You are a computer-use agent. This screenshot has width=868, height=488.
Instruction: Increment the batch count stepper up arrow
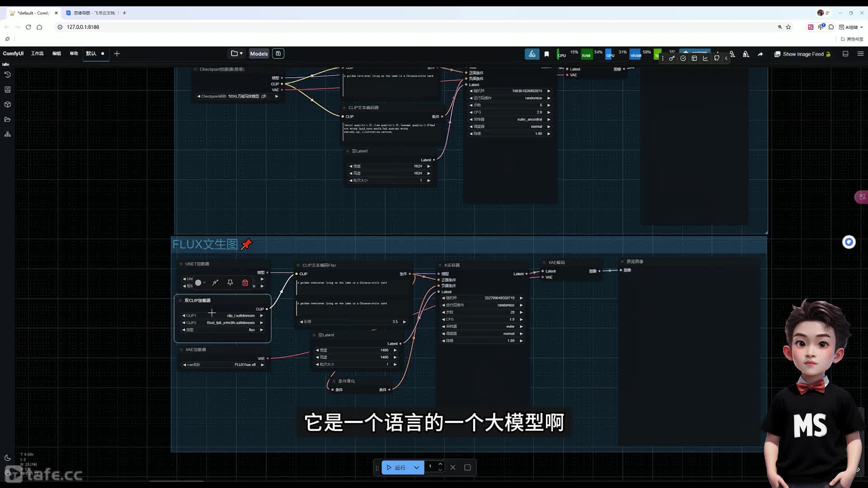[x=440, y=464]
